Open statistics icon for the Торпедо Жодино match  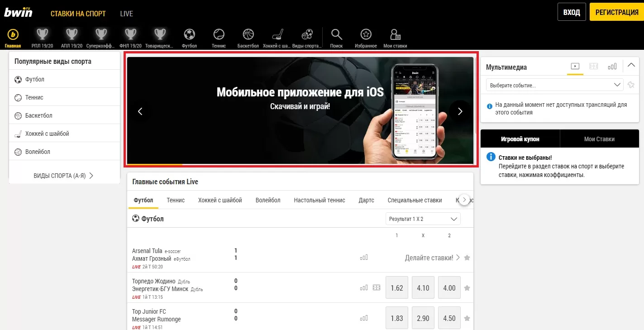pos(364,287)
